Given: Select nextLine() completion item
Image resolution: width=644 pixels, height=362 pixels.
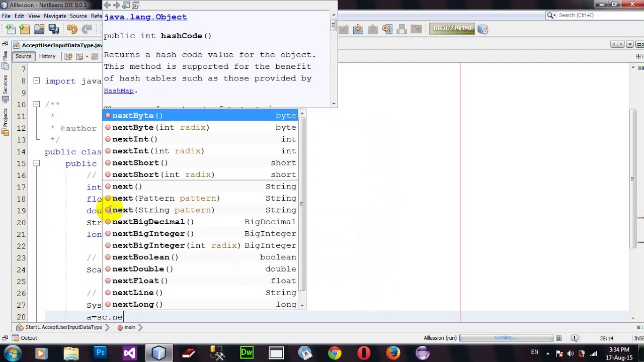Looking at the screenshot, I should click(201, 293).
